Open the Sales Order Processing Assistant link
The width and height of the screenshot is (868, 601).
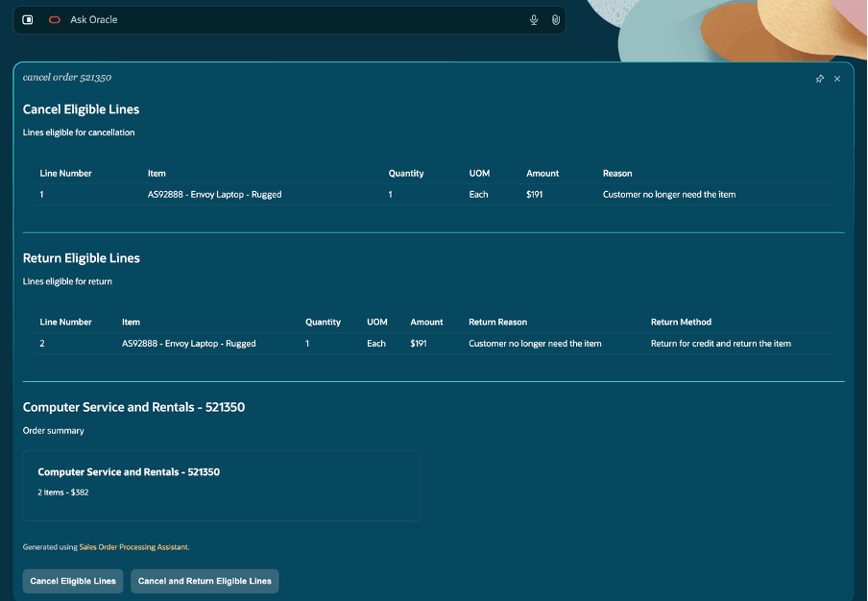point(133,547)
